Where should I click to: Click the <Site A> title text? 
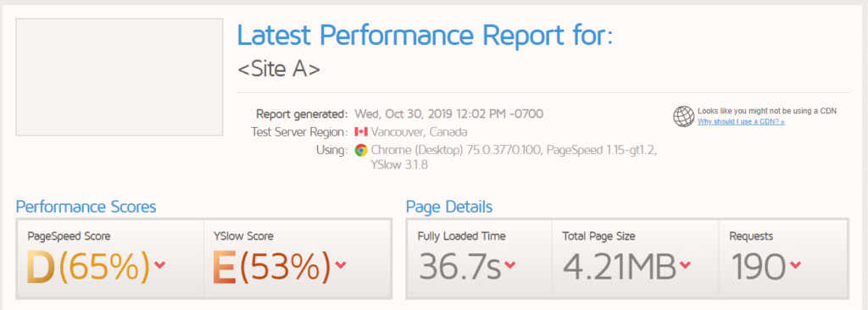point(278,69)
